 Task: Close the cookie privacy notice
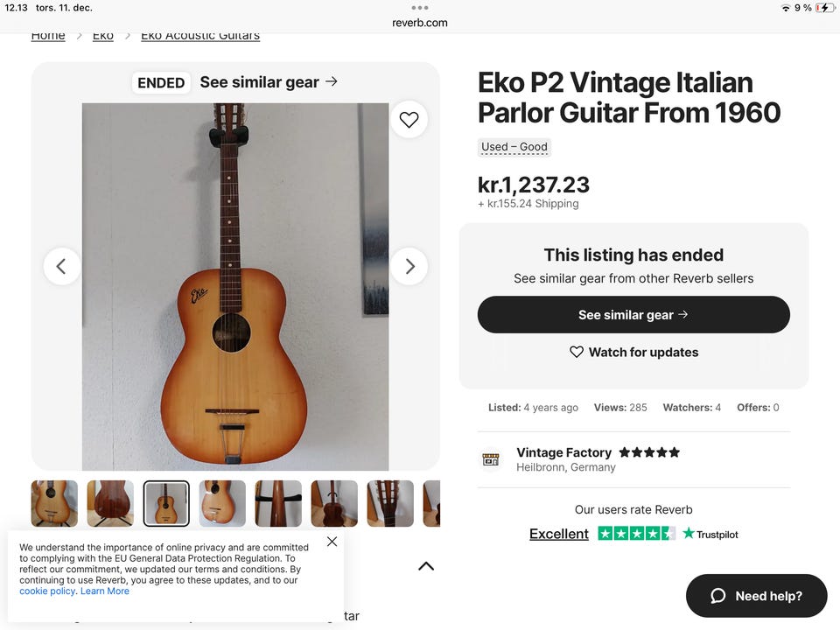point(332,542)
